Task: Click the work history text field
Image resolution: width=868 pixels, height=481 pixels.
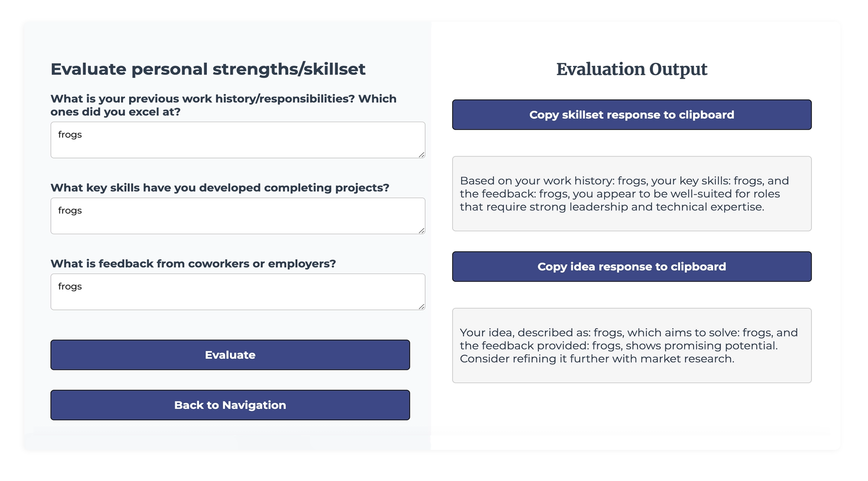Action: (238, 140)
